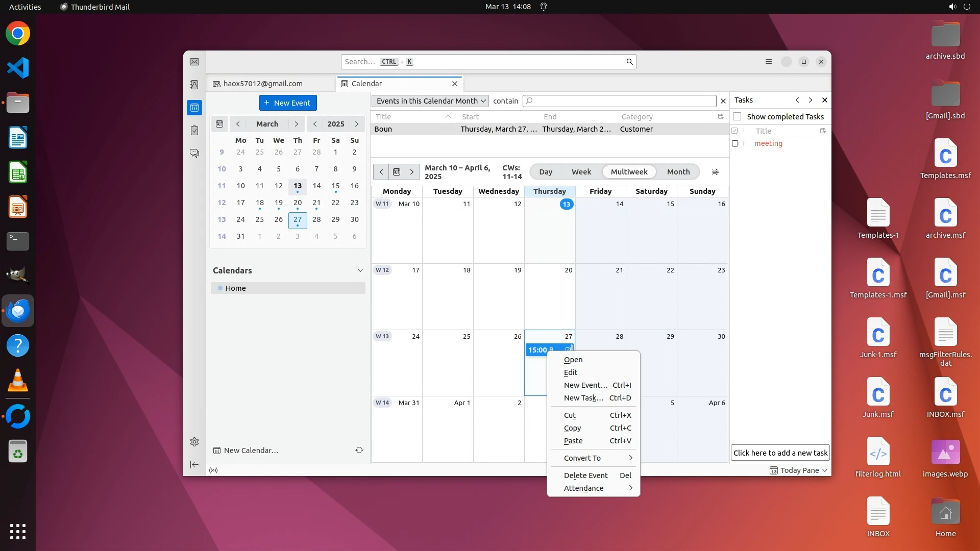Click New Calendar… link
The image size is (980, 551).
click(251, 450)
